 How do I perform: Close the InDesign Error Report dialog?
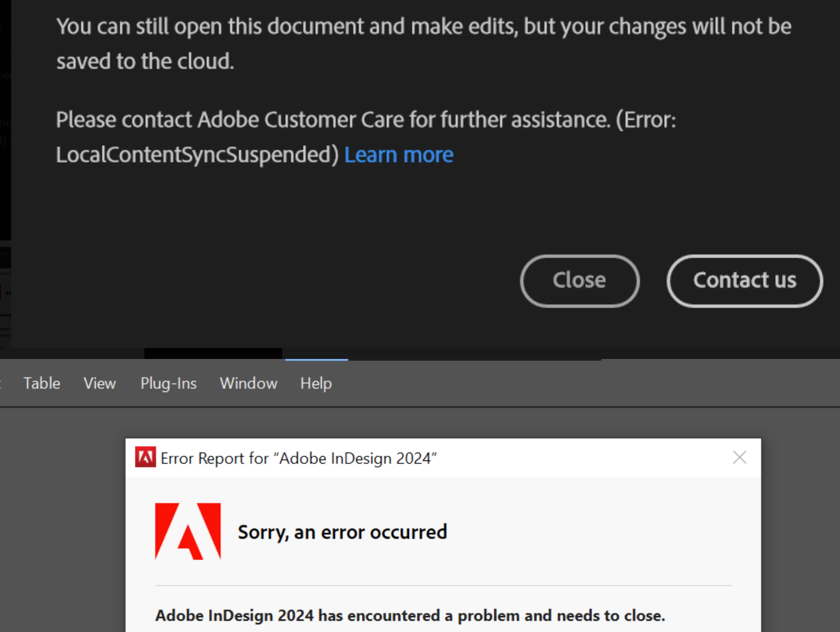(x=739, y=457)
